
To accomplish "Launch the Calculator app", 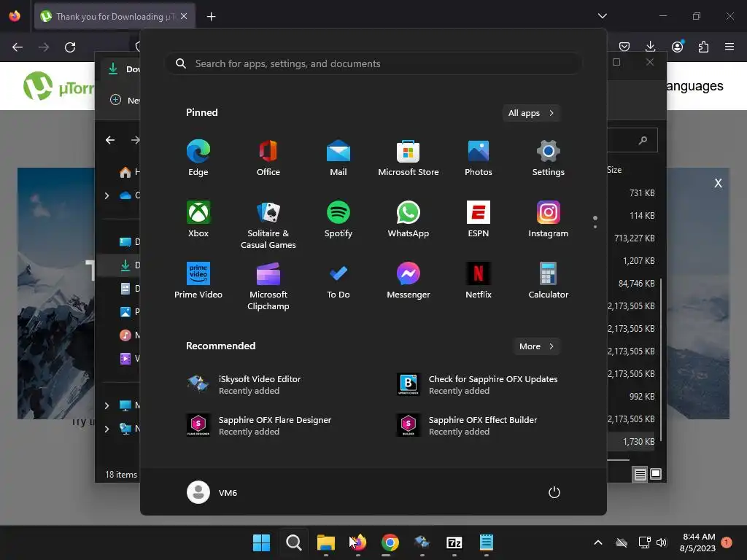I will click(549, 281).
